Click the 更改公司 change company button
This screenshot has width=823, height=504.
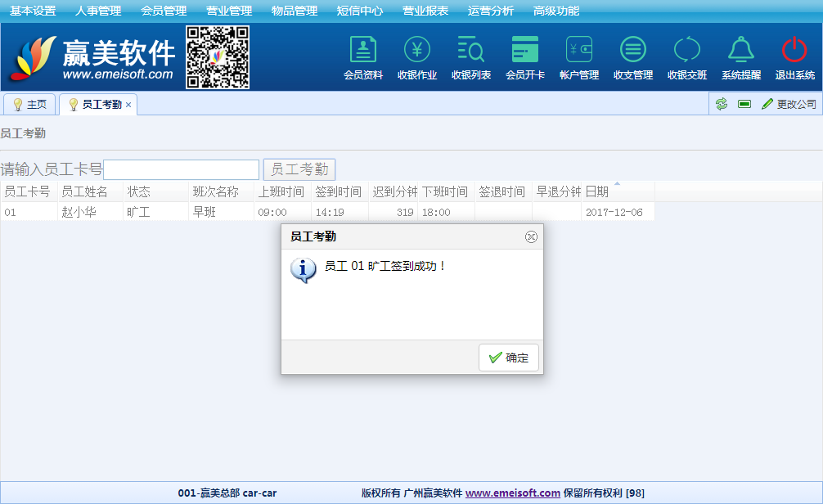[789, 104]
